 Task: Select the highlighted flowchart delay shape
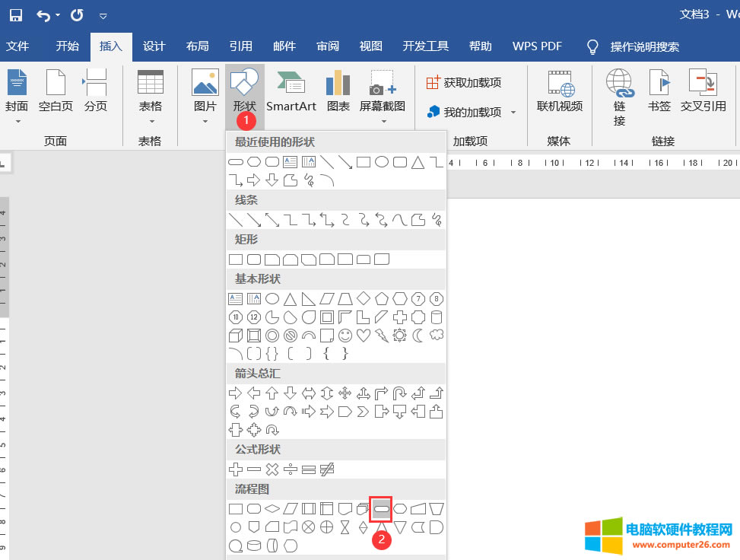click(x=380, y=508)
